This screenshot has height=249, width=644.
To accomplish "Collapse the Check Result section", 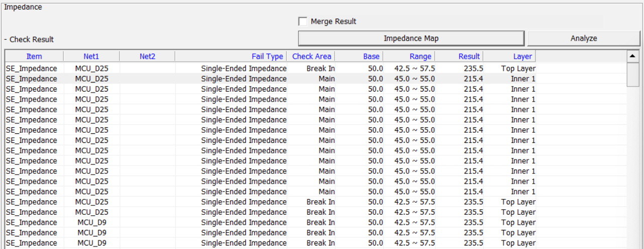I will point(5,40).
